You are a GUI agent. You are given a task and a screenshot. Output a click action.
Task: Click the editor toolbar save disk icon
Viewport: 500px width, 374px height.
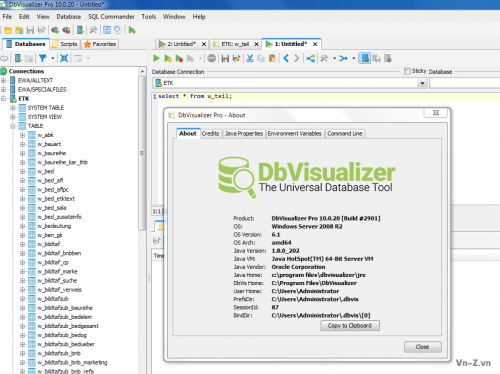tap(225, 58)
